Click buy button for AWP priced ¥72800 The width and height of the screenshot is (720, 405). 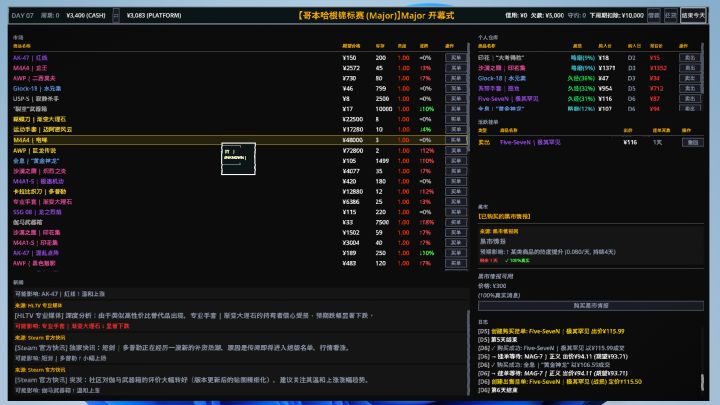[456, 151]
